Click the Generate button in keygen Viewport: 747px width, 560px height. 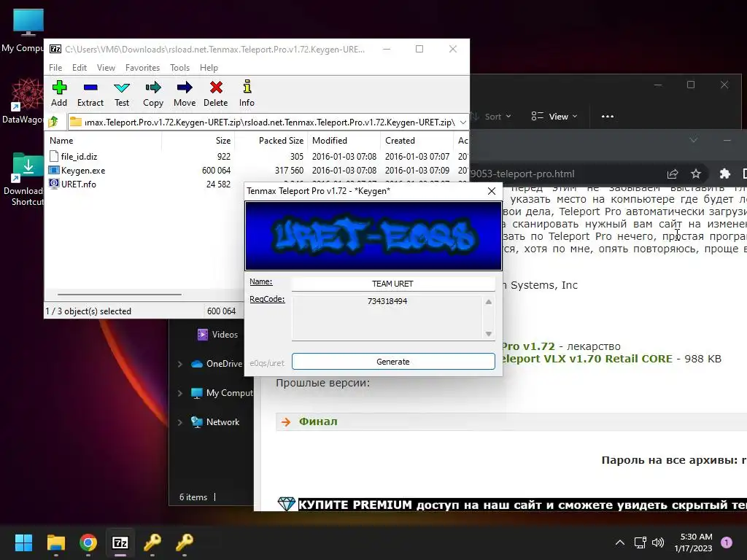click(393, 362)
